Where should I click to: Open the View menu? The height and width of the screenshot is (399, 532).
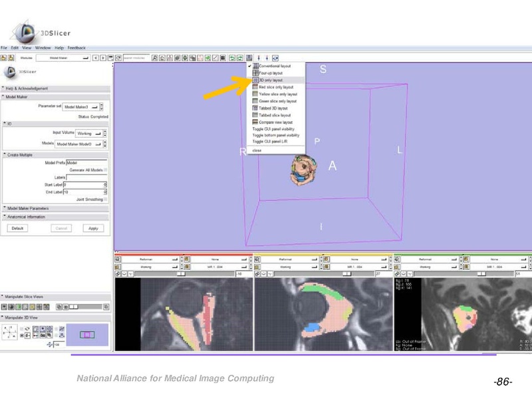coord(27,48)
